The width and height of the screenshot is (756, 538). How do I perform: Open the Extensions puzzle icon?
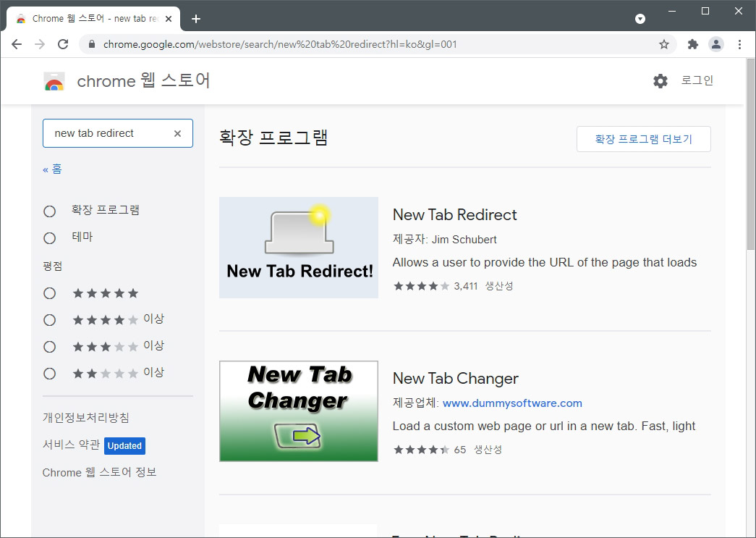click(693, 44)
